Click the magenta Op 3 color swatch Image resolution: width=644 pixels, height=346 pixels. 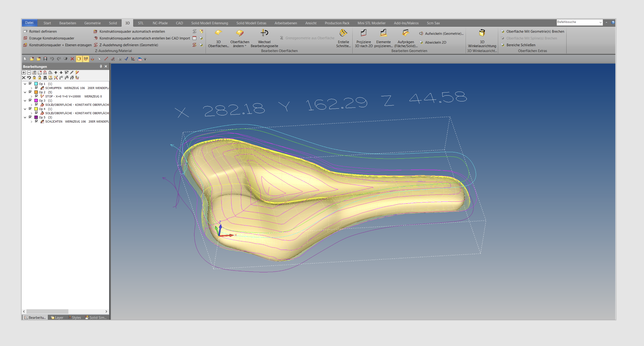(x=36, y=100)
